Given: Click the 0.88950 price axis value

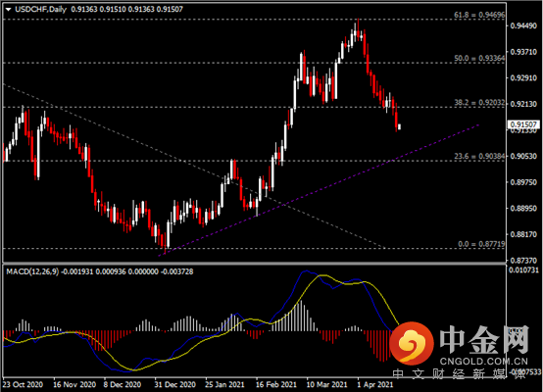Looking at the screenshot, I should pos(523,208).
